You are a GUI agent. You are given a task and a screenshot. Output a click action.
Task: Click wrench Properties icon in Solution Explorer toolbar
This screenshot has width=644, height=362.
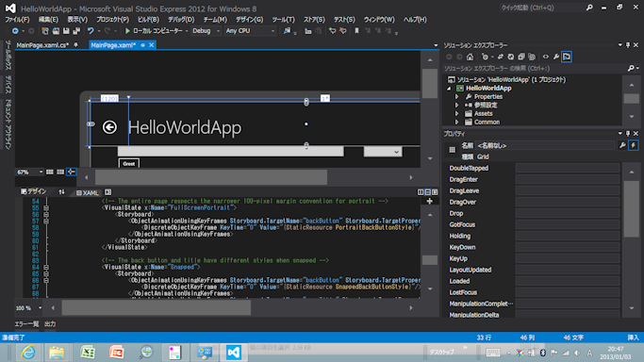click(556, 57)
